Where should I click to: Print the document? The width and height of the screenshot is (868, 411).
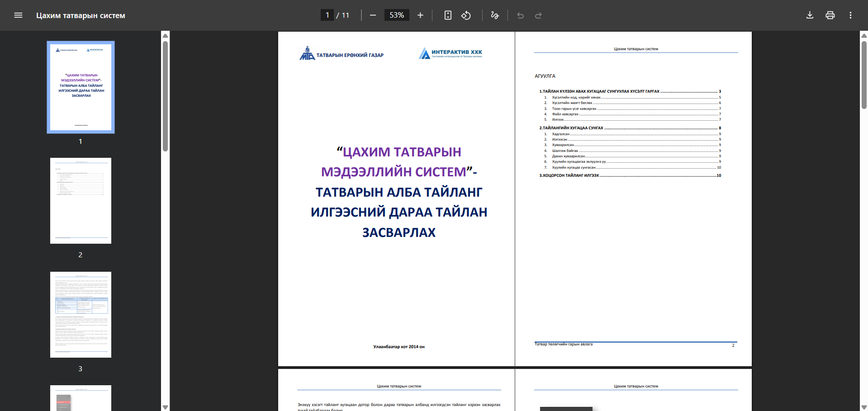coord(830,15)
